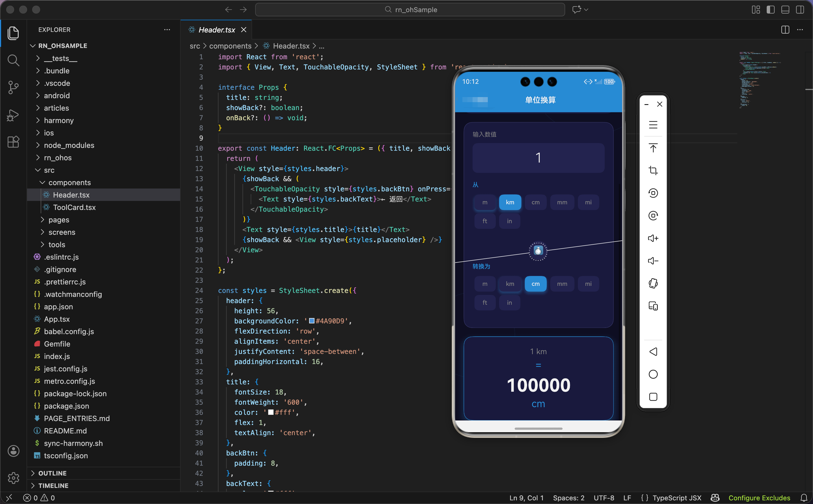Split the editor to the right
Image resolution: width=813 pixels, height=504 pixels.
point(785,30)
